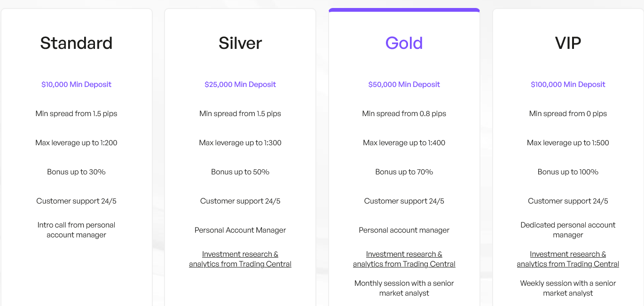Click the $10,000 Min Deposit text

(76, 85)
